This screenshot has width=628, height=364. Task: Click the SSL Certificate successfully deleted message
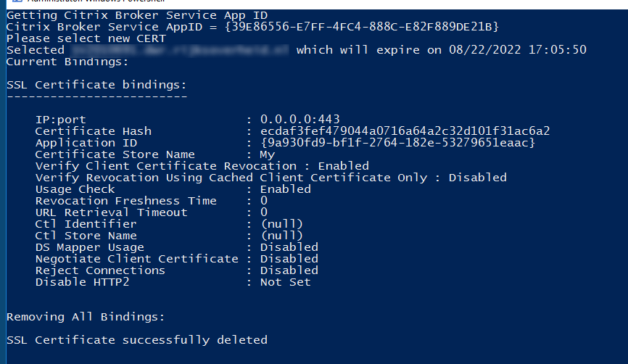click(136, 340)
